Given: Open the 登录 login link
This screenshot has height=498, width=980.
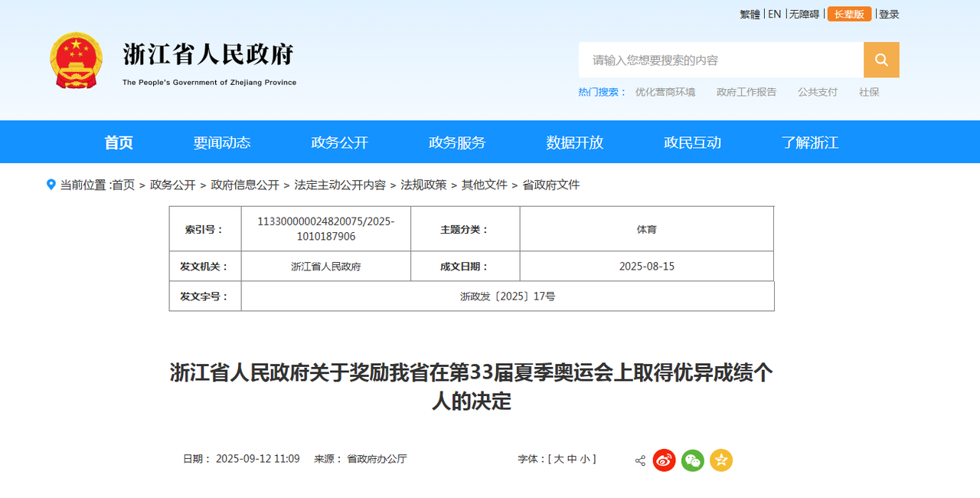Looking at the screenshot, I should [889, 14].
